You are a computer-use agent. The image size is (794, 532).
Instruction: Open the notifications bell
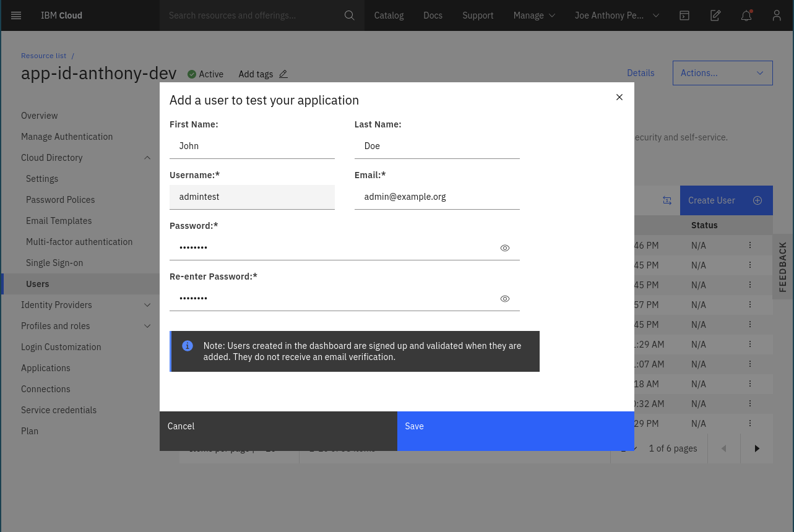click(746, 15)
